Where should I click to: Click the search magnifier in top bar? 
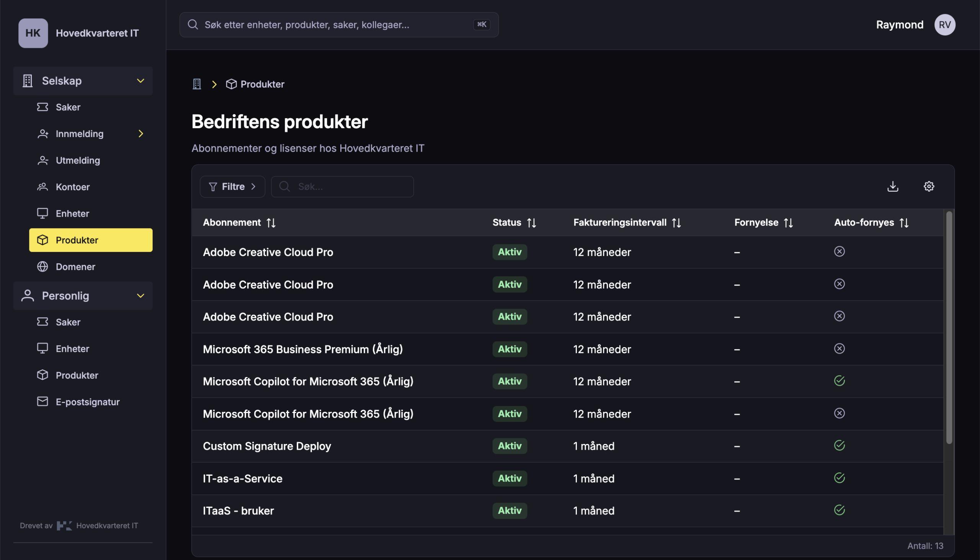pyautogui.click(x=193, y=24)
